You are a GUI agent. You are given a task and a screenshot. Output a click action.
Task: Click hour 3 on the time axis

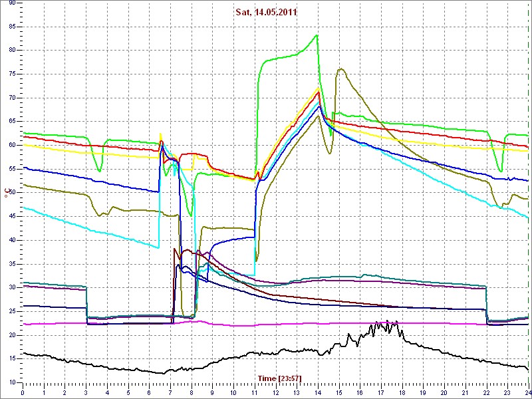86,392
